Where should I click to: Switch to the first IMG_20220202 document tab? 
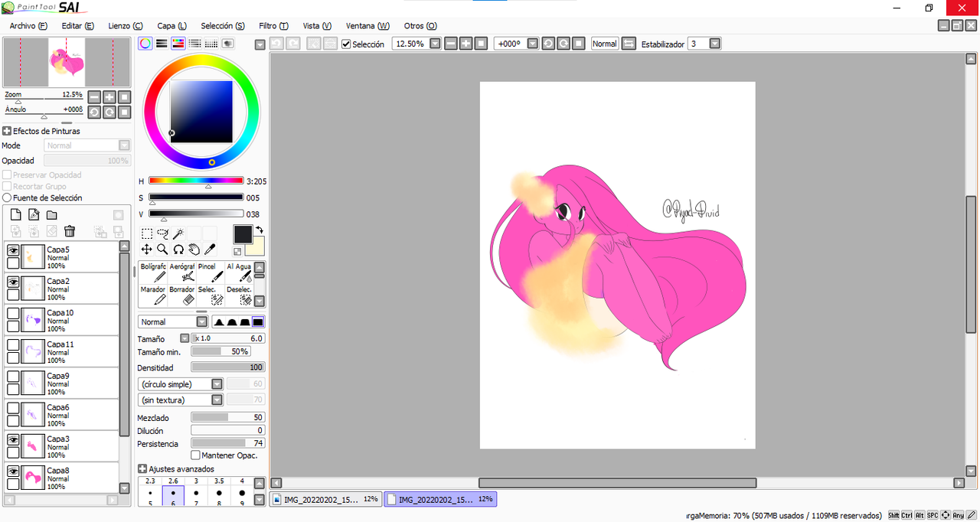pyautogui.click(x=327, y=499)
